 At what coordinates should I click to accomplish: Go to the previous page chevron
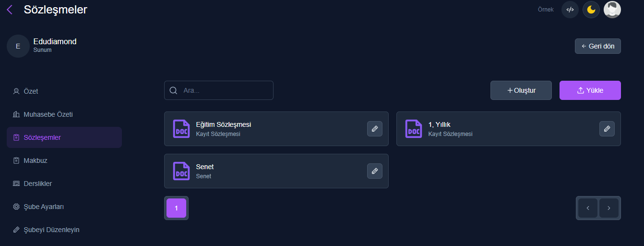[588, 208]
